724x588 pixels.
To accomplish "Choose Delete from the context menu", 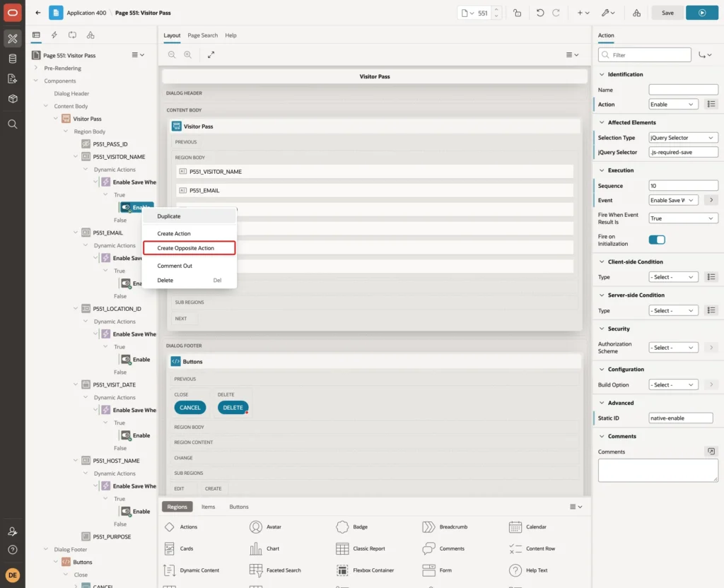I will point(189,280).
